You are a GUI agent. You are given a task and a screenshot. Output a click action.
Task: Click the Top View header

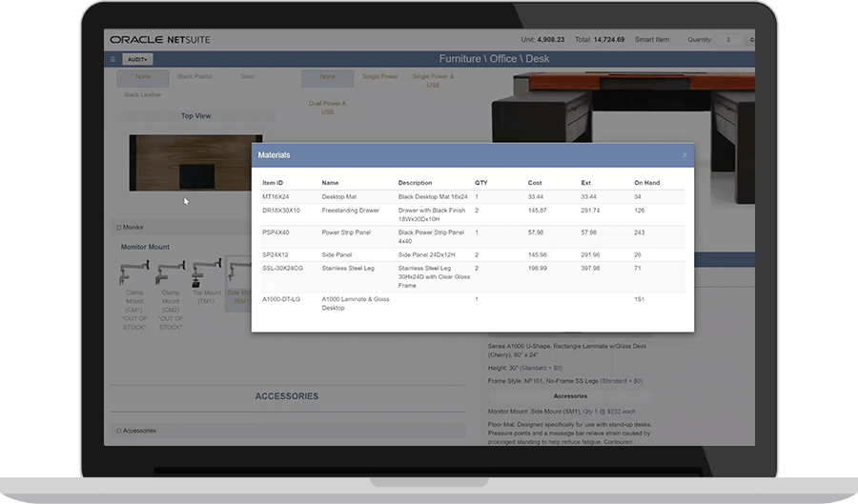tap(195, 116)
